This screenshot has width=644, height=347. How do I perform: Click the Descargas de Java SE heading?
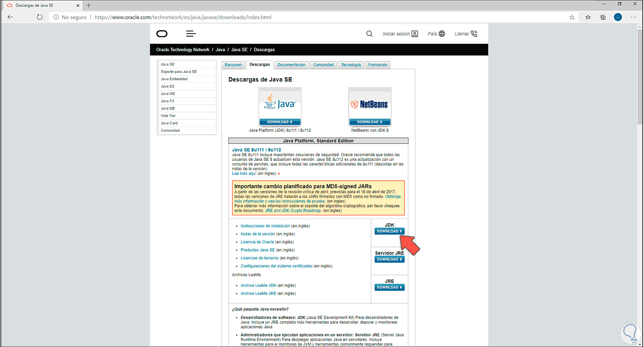point(260,79)
